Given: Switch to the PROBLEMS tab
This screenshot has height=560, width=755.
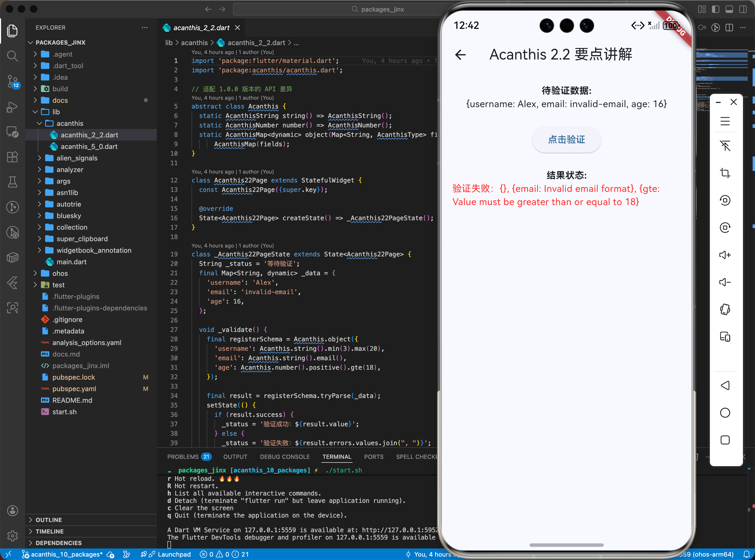Looking at the screenshot, I should tap(183, 457).
